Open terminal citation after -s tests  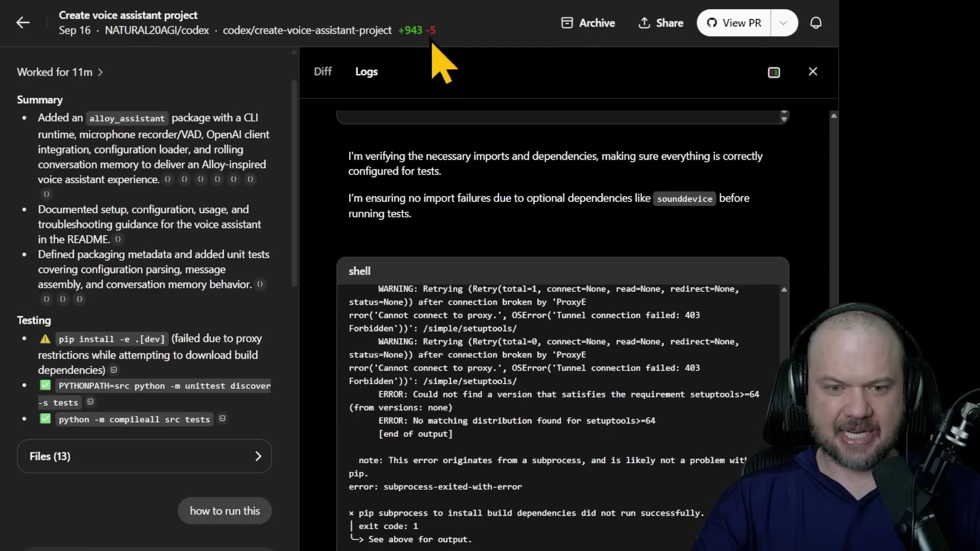pos(90,402)
